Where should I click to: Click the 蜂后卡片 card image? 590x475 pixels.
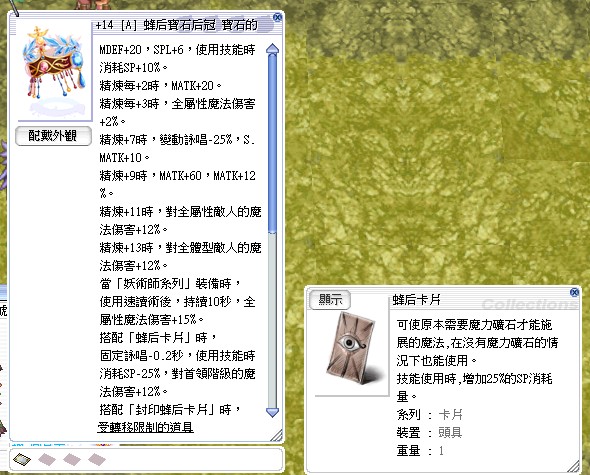click(351, 347)
